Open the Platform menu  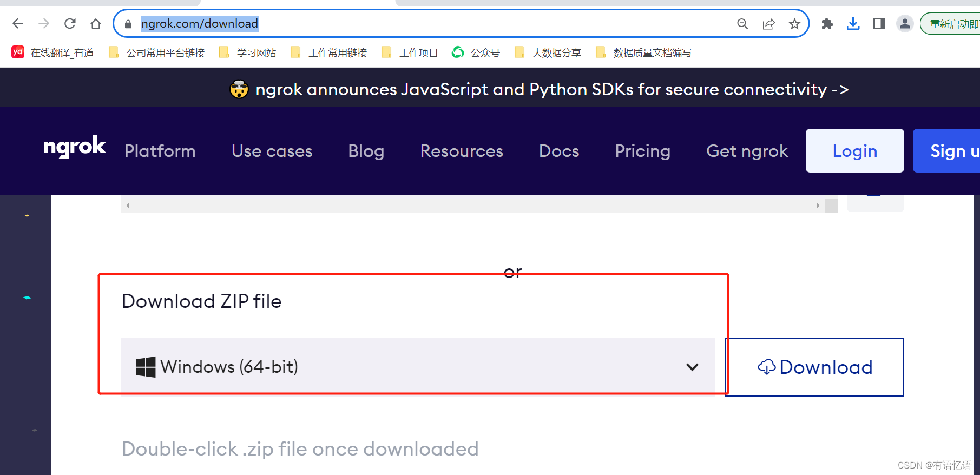click(160, 151)
